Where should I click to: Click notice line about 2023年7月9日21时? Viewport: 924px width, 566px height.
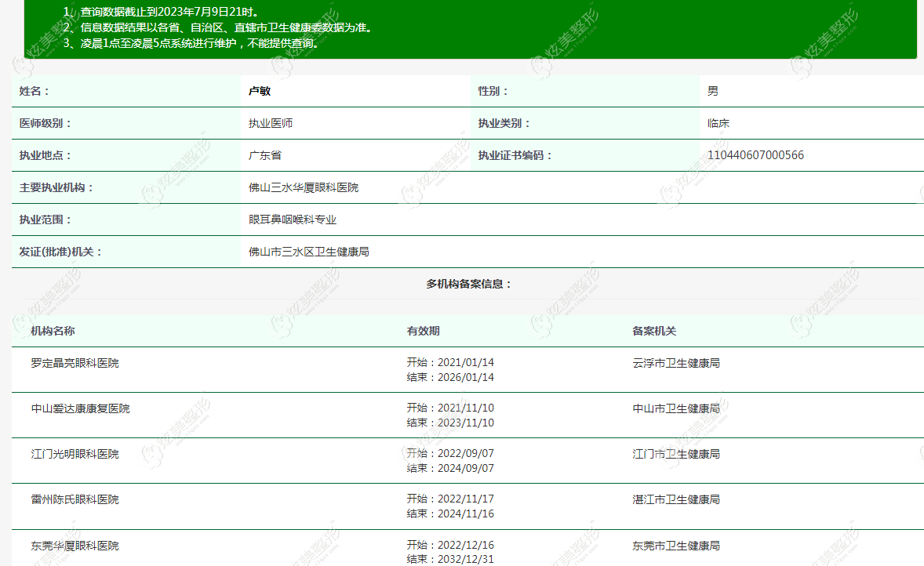tap(161, 12)
